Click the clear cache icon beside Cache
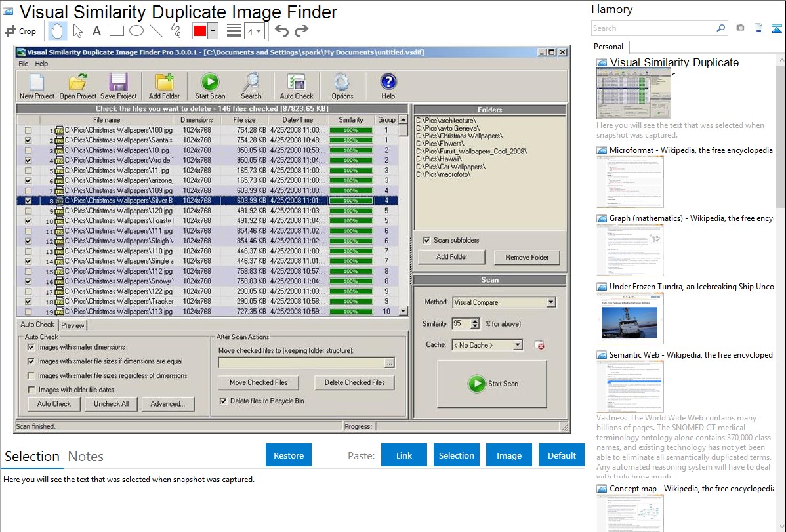Screen dimensions: 786x532 pyautogui.click(x=539, y=345)
